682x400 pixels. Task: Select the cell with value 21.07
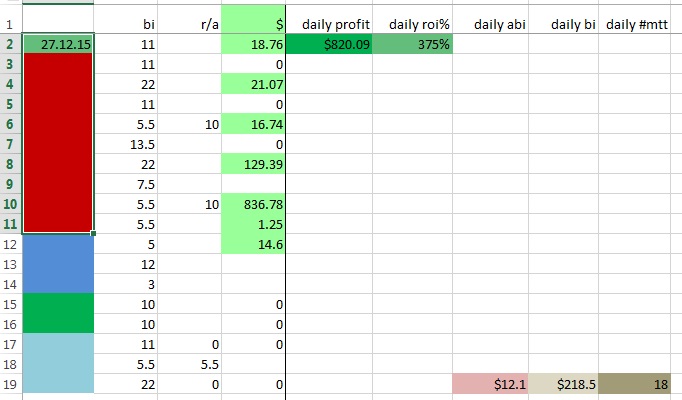(x=253, y=84)
